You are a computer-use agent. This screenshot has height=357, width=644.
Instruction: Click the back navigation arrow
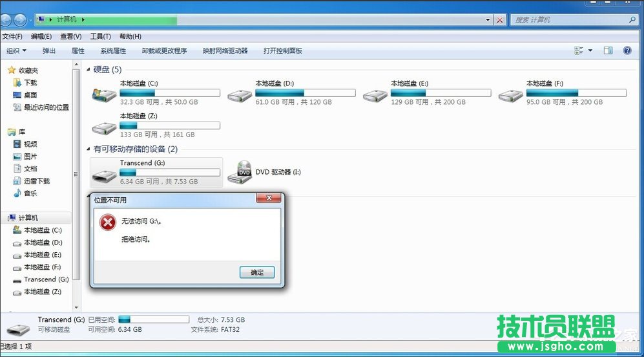(x=6, y=20)
